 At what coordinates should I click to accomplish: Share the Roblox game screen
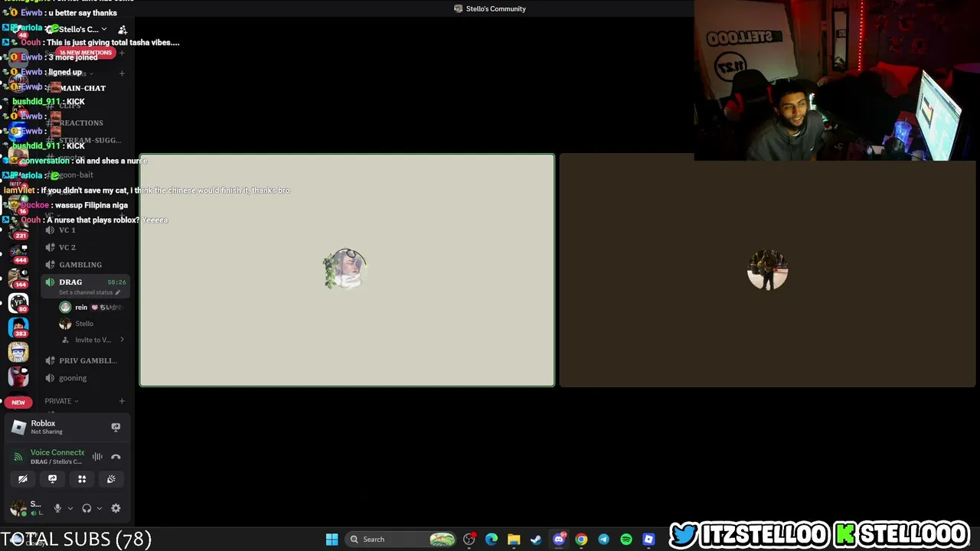coord(116,427)
